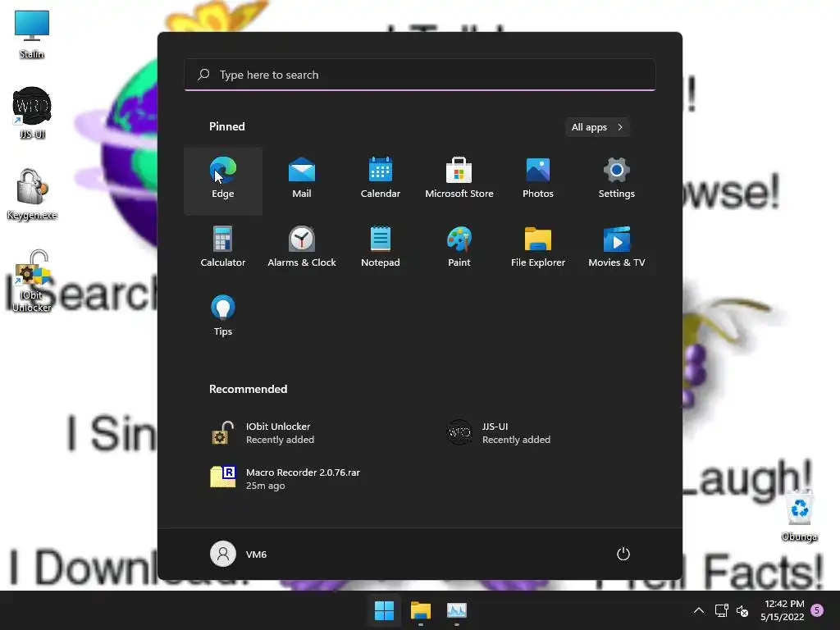Click the network status tray icon
This screenshot has height=630, width=840.
point(722,610)
